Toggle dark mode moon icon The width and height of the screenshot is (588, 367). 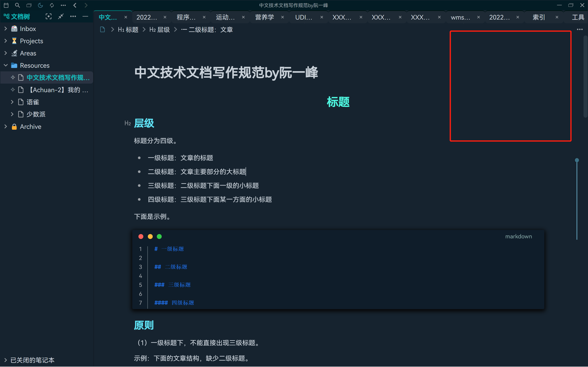point(40,5)
